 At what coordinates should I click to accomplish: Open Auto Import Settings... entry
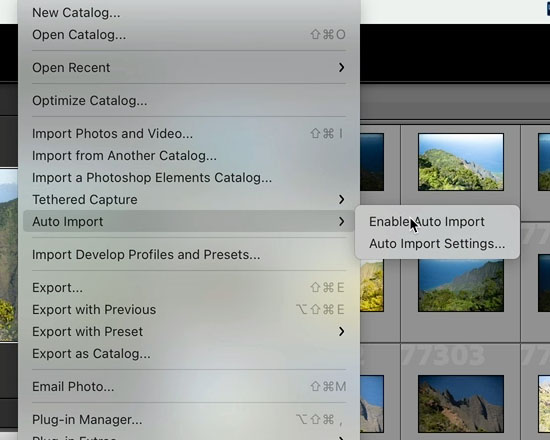pos(437,244)
